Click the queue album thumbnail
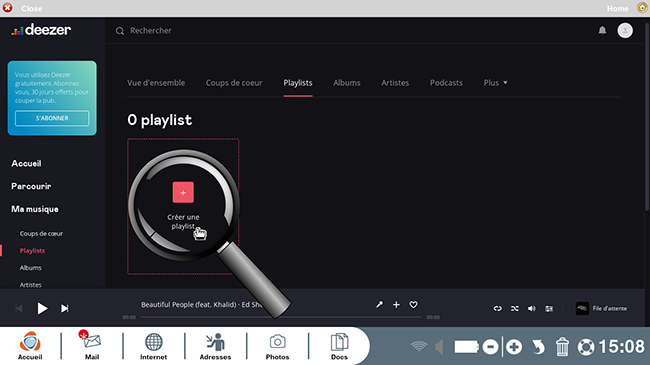Screen dimensions: 650x365 tap(582, 309)
